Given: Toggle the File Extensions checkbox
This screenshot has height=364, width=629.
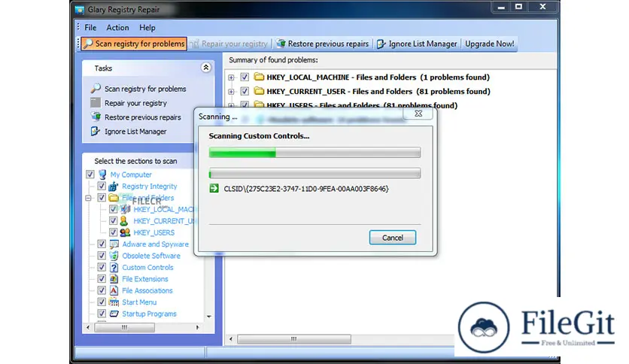Looking at the screenshot, I should 102,279.
